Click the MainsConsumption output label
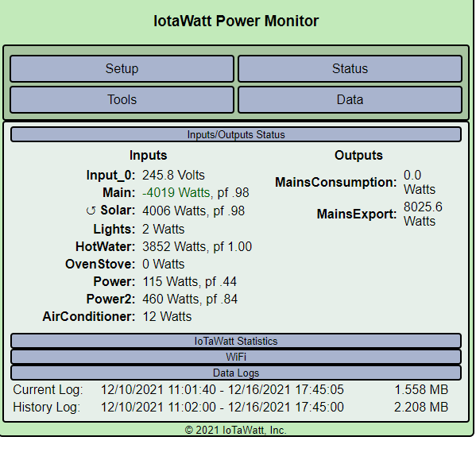The image size is (476, 456). [x=336, y=182]
